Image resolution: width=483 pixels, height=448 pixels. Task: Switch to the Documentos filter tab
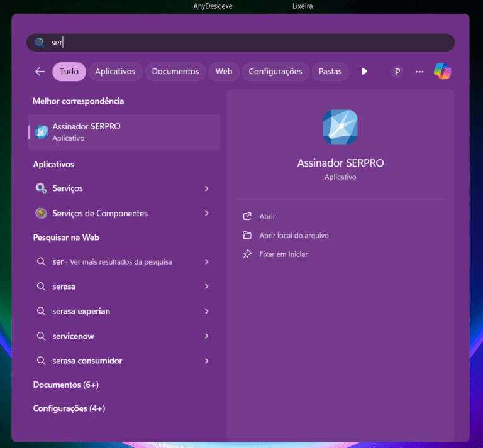[175, 72]
